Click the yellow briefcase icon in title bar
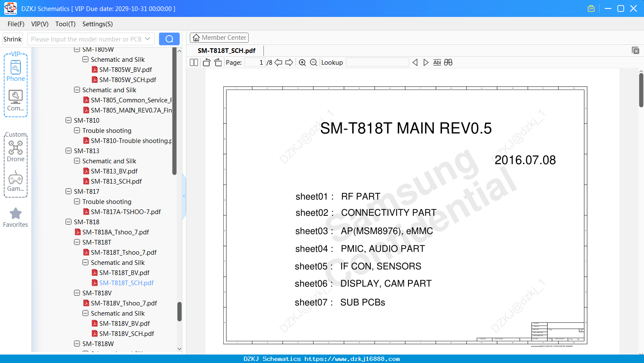Image resolution: width=644 pixels, height=363 pixels. [x=591, y=8]
